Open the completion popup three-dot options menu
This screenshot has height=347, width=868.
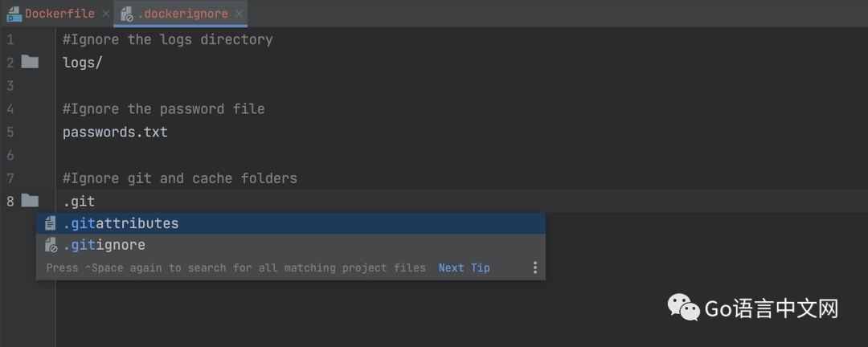tap(535, 267)
